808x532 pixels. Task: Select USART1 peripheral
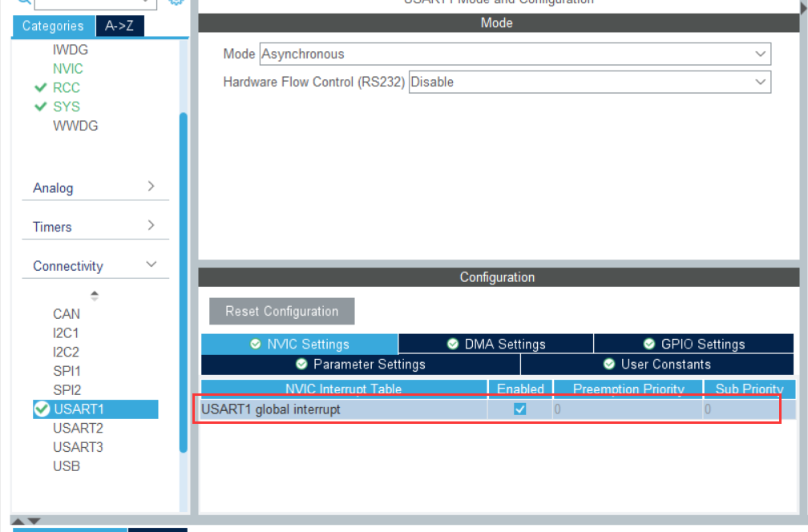(x=95, y=409)
